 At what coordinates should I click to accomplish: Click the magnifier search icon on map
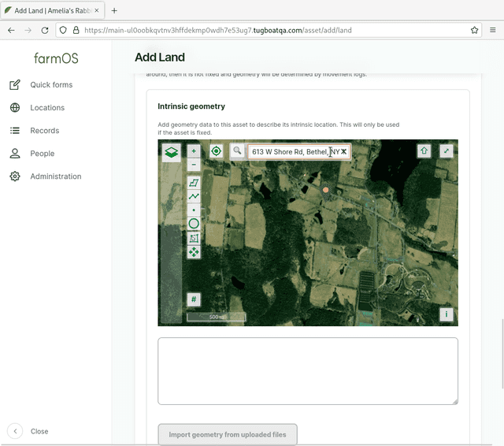tap(237, 151)
